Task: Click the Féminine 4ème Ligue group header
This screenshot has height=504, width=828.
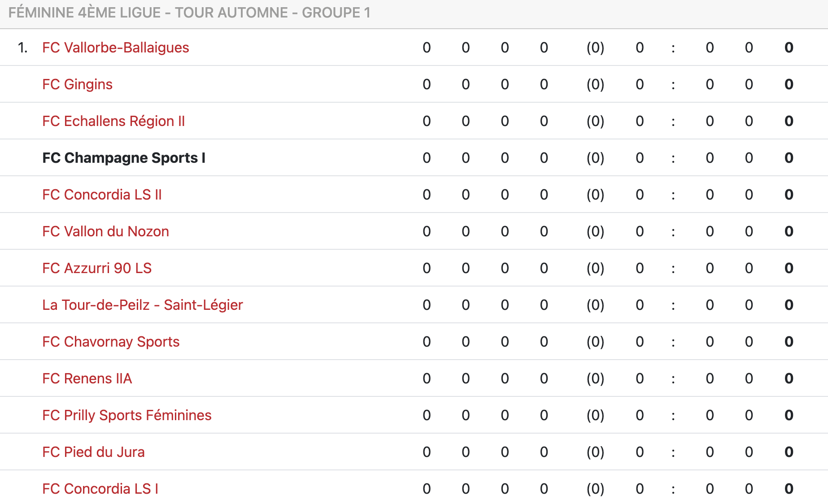Action: [189, 13]
